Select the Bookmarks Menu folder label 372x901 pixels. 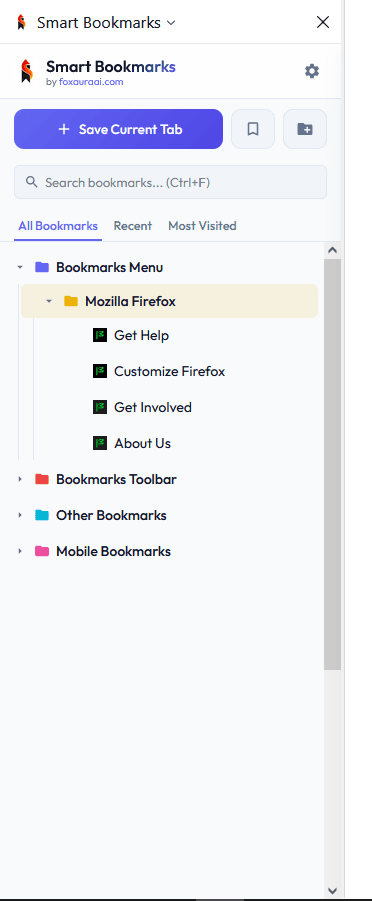pyautogui.click(x=109, y=267)
